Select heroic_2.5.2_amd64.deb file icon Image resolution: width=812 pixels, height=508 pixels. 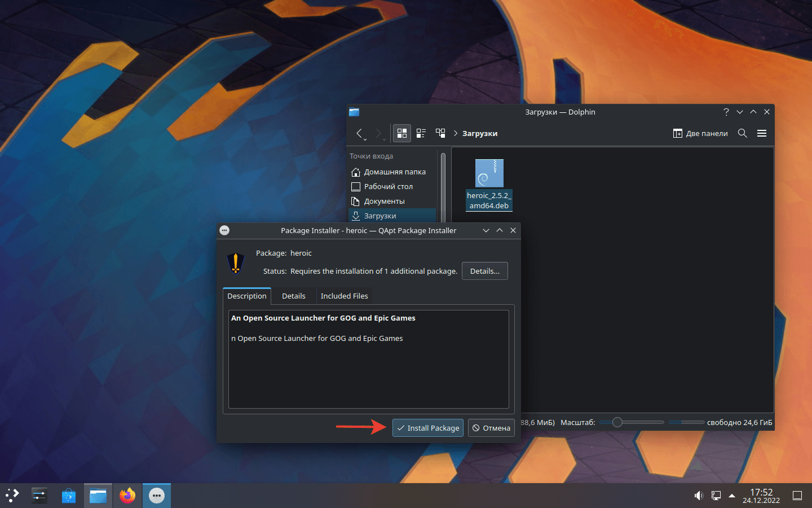489,173
